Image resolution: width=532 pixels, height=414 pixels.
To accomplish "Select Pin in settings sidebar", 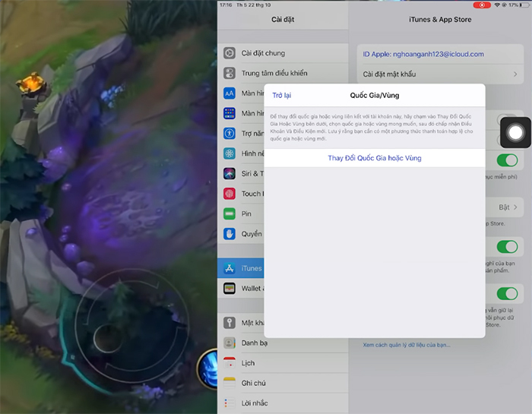I will pos(241,213).
